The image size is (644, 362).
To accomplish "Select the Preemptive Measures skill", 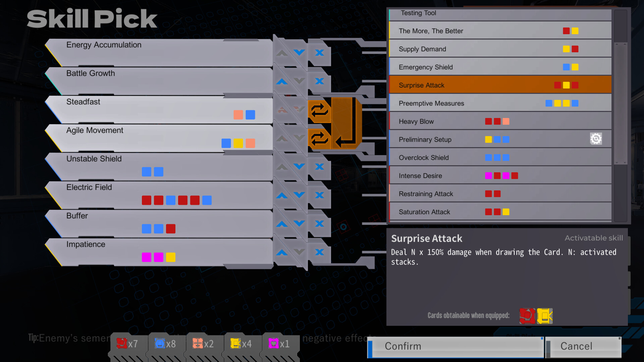I will [x=500, y=103].
